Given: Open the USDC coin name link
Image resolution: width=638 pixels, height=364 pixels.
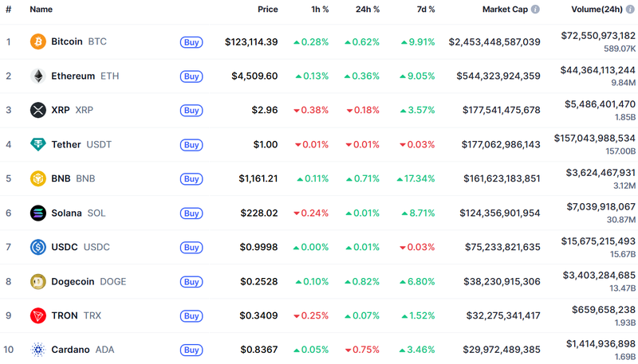Looking at the screenshot, I should [x=65, y=247].
